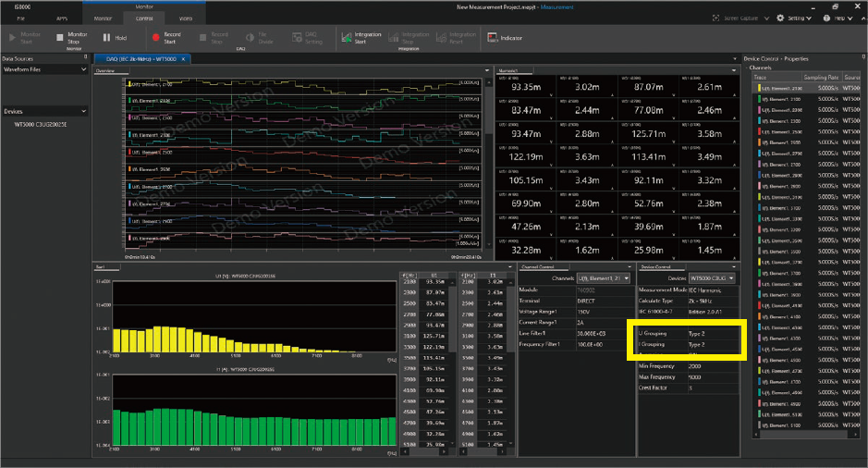Start recording with the red Record Start icon
868x468 pixels.
156,38
